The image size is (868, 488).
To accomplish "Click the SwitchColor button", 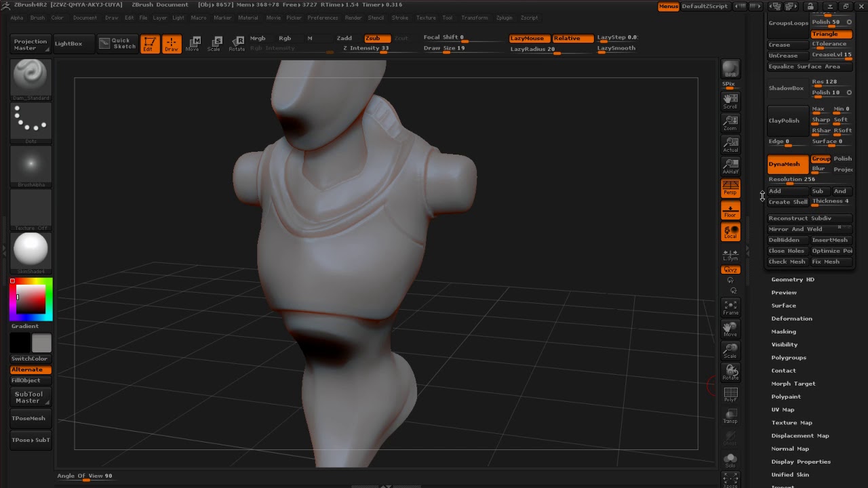I will click(31, 359).
